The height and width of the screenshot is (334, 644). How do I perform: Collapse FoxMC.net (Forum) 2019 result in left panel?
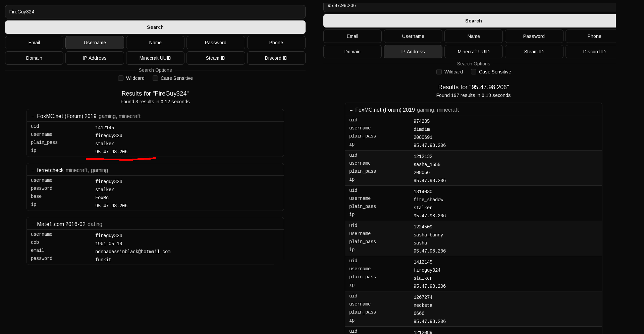pos(33,116)
